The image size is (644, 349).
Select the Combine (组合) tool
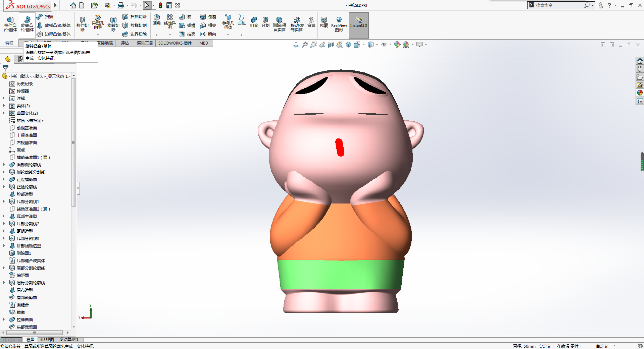click(x=254, y=22)
